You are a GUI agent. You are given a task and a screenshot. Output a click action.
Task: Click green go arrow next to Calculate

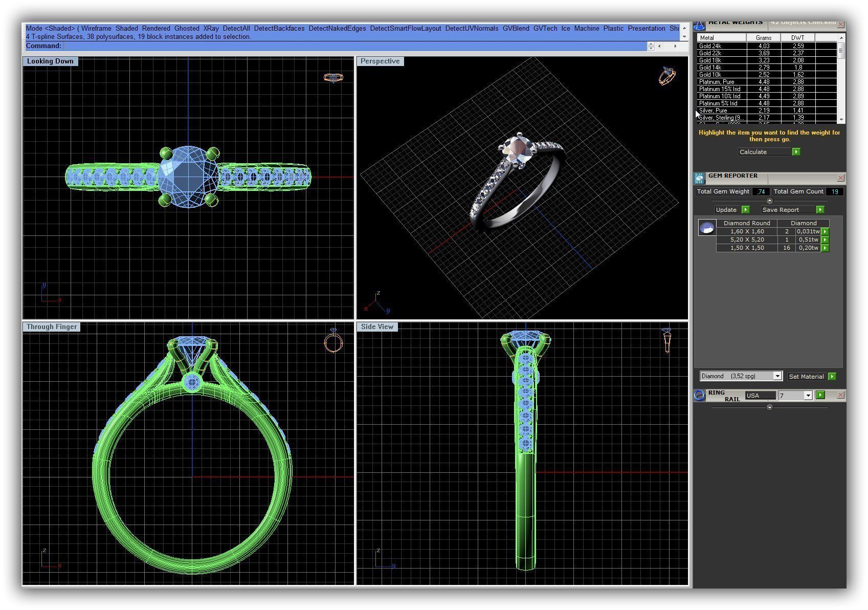[796, 152]
